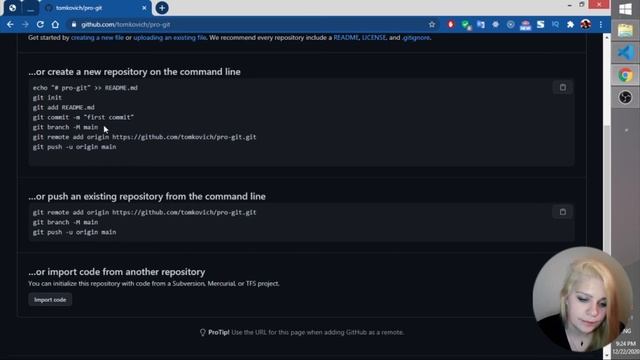Click the Import code button
This screenshot has height=360, width=640.
coord(50,300)
